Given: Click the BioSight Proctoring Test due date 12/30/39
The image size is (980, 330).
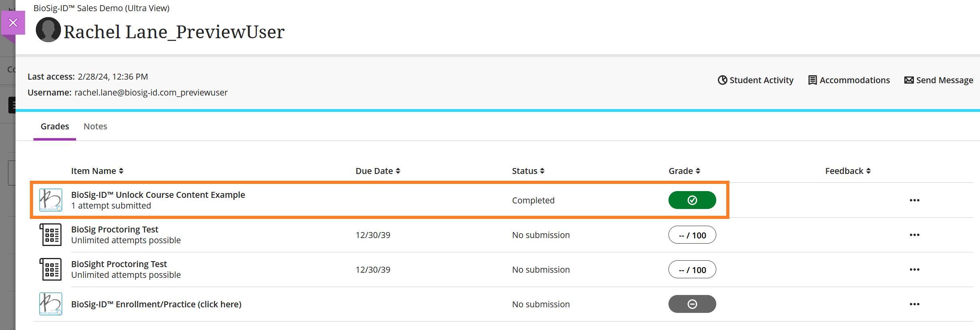Looking at the screenshot, I should click(373, 269).
